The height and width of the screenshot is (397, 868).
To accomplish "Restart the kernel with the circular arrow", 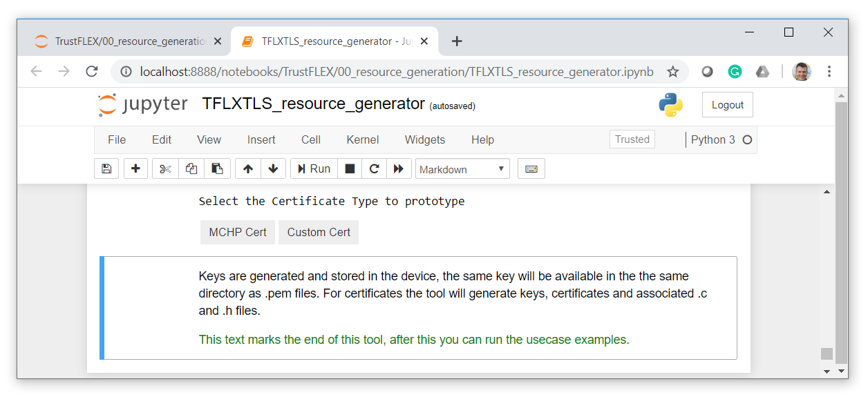I will [x=375, y=169].
